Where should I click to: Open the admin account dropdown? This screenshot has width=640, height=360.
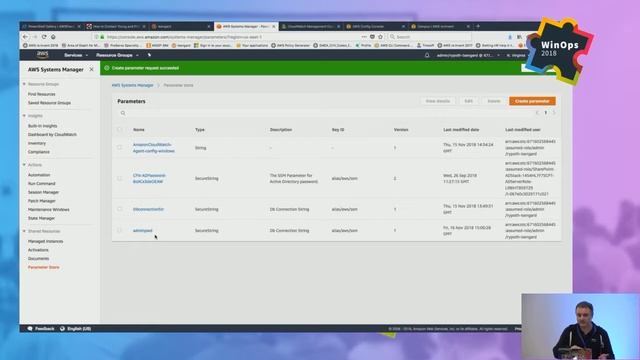468,55
